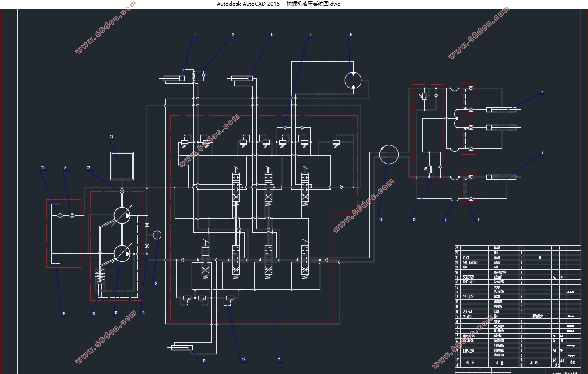588x374 pixels.
Task: Select the GLC1 entry in the parts table
Action: [x=466, y=258]
